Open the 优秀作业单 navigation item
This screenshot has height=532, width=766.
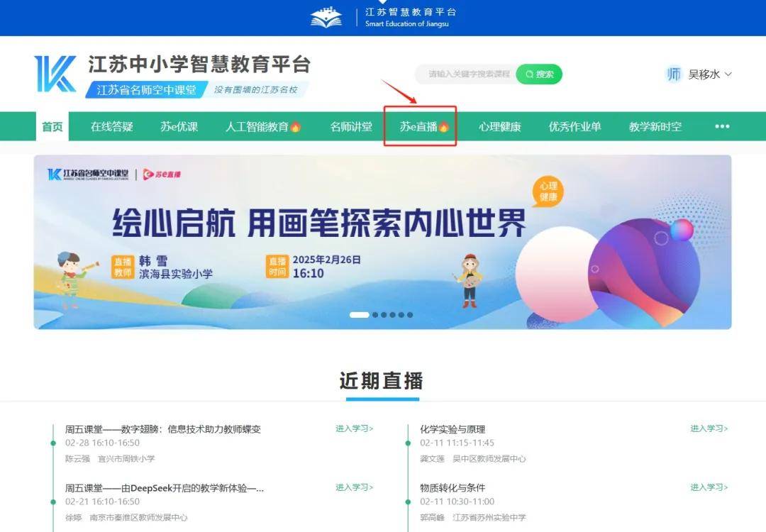click(x=575, y=127)
